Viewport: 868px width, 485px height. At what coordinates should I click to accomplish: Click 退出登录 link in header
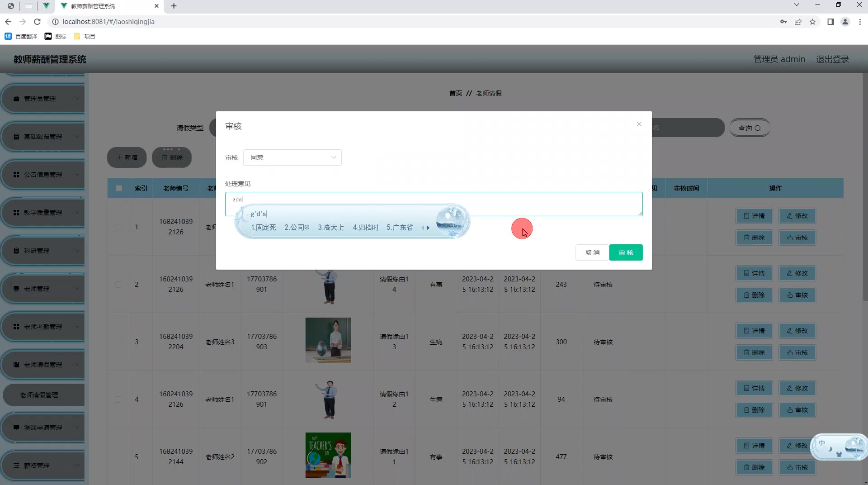[x=832, y=59]
